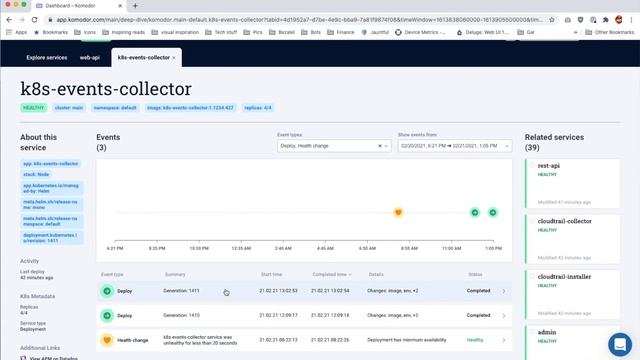Click the Generation: 1410 summary text

click(x=181, y=316)
